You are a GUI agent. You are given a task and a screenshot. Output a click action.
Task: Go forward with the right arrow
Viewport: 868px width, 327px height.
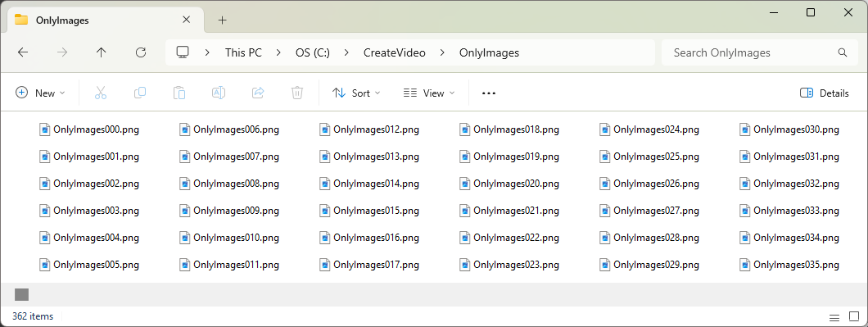pos(62,52)
